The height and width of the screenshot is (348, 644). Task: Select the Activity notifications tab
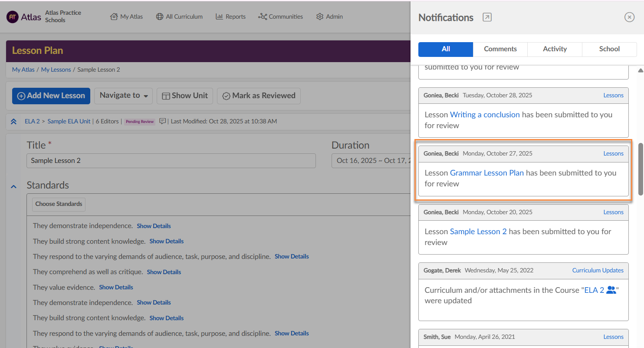click(555, 49)
